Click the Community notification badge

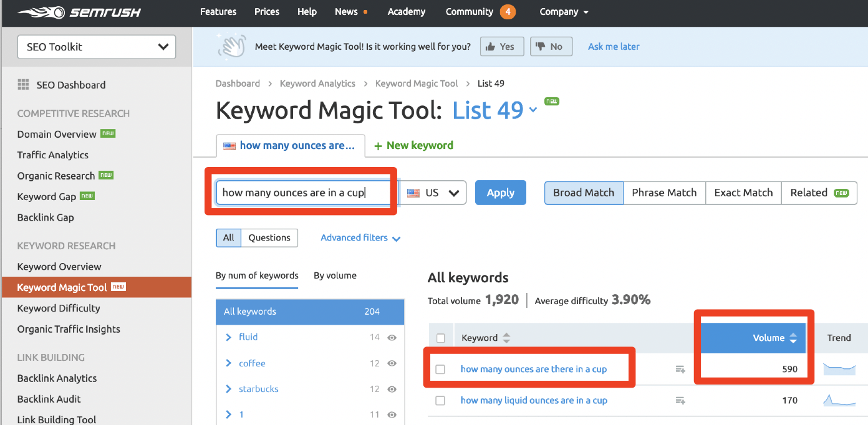(x=508, y=12)
